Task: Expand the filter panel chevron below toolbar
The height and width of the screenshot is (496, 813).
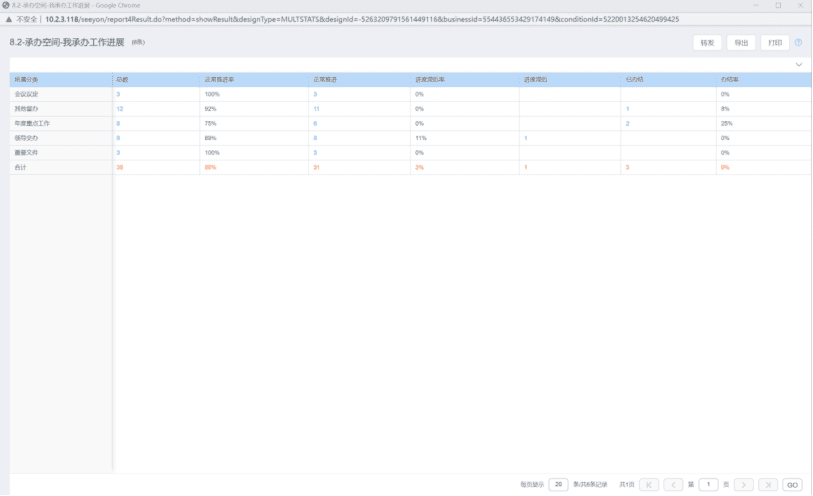Action: [799, 65]
